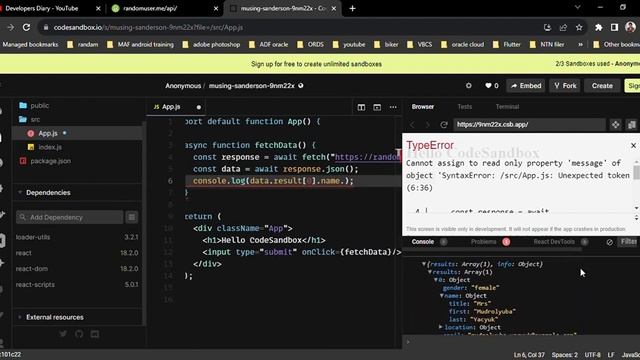640x360 pixels.
Task: Open the React DevTools tab
Action: pyautogui.click(x=554, y=242)
